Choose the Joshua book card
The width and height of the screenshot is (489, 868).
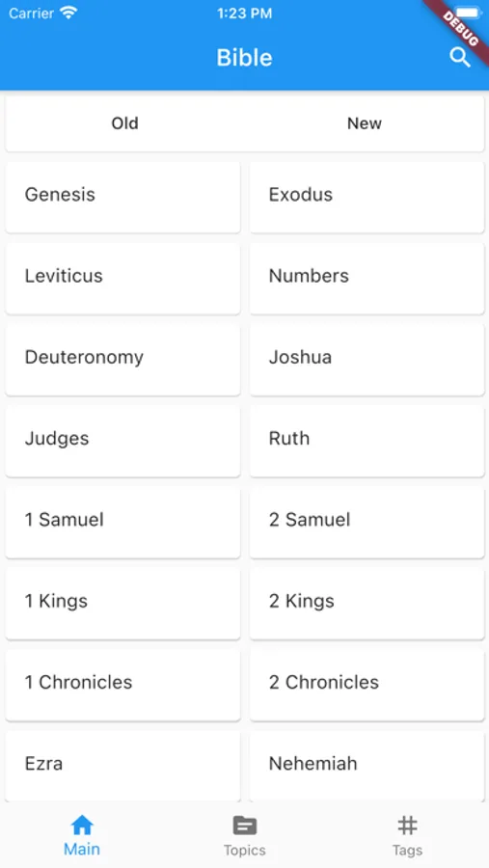coord(367,360)
